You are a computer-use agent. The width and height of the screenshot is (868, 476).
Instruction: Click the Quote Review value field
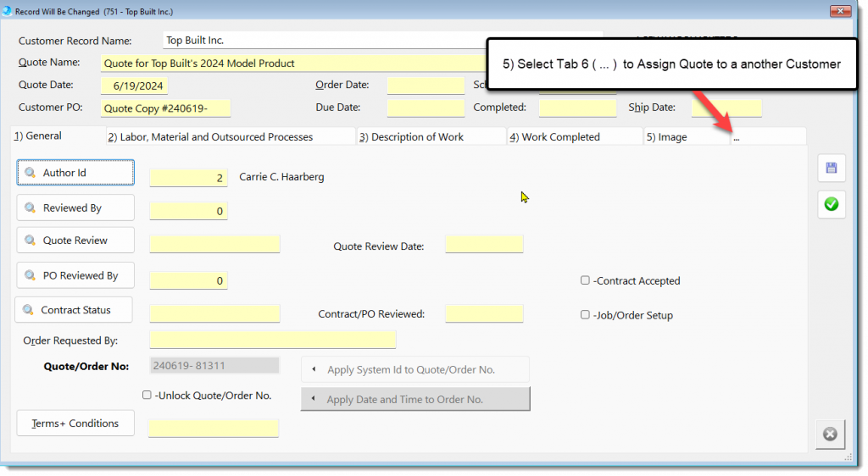pos(214,245)
